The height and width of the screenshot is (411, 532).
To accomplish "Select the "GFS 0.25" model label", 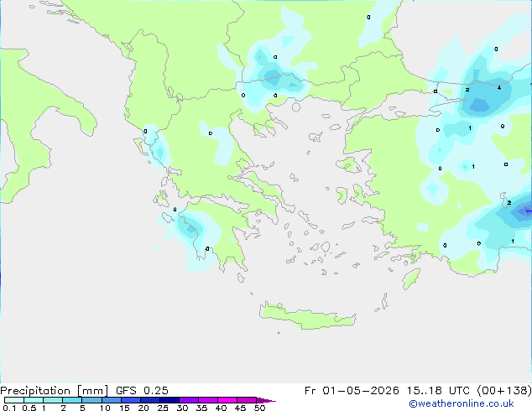I will (142, 391).
